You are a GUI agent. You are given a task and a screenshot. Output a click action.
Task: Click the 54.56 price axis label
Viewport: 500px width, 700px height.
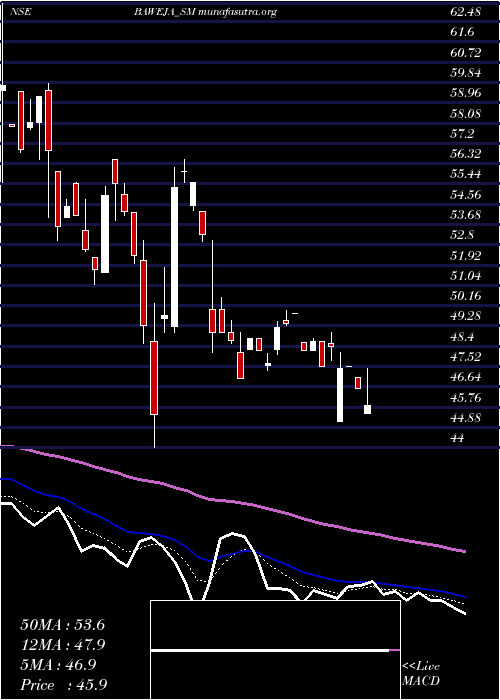465,195
